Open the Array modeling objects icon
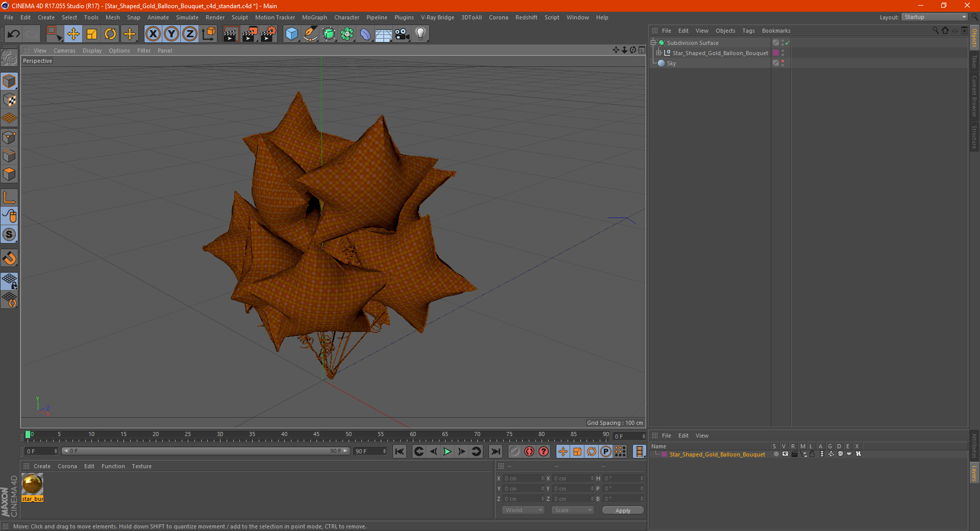 (347, 34)
